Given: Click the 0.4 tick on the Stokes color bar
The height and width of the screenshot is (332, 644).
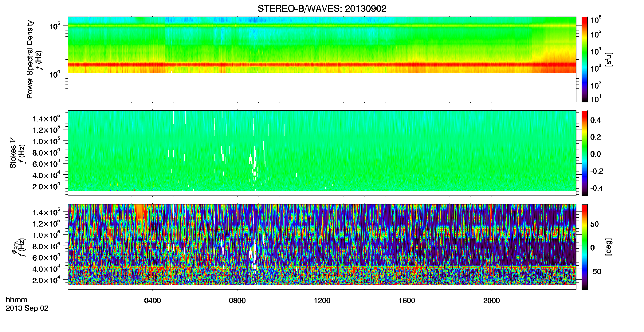Looking at the screenshot, I should 595,120.
